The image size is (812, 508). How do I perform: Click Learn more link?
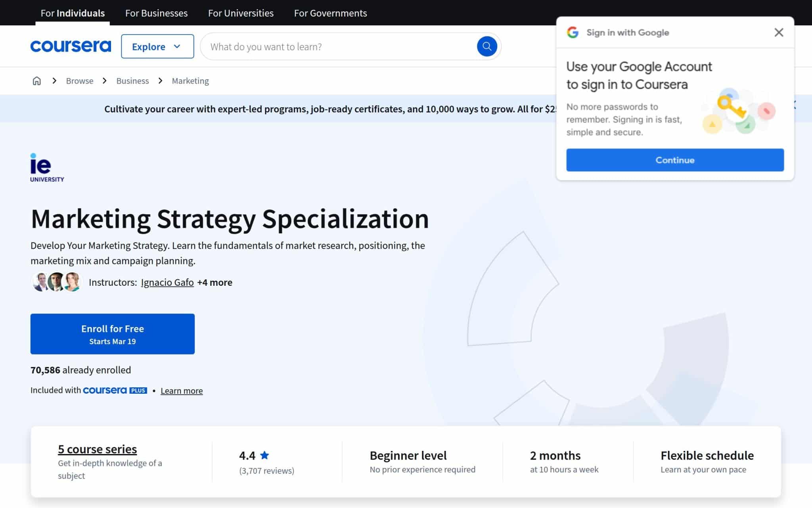coord(182,391)
